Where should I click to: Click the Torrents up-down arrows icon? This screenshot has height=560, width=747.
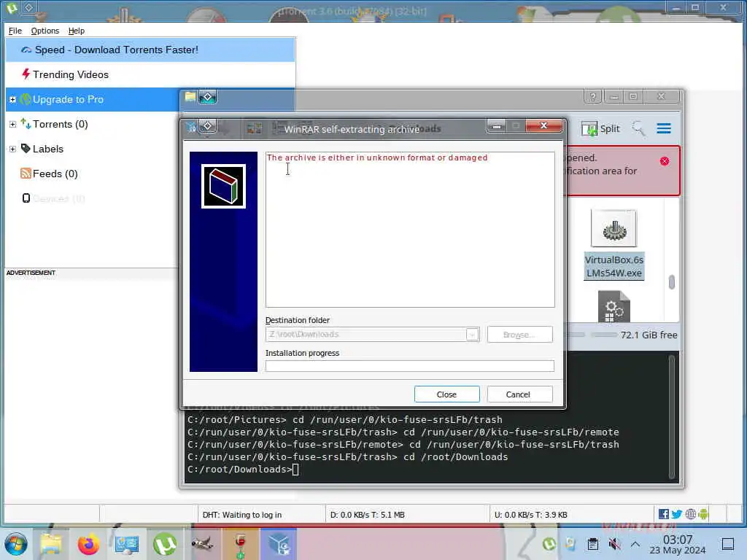(x=26, y=124)
